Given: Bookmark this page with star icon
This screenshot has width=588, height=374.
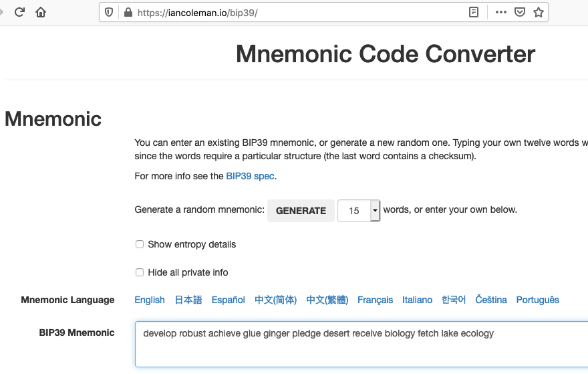Looking at the screenshot, I should coord(539,13).
